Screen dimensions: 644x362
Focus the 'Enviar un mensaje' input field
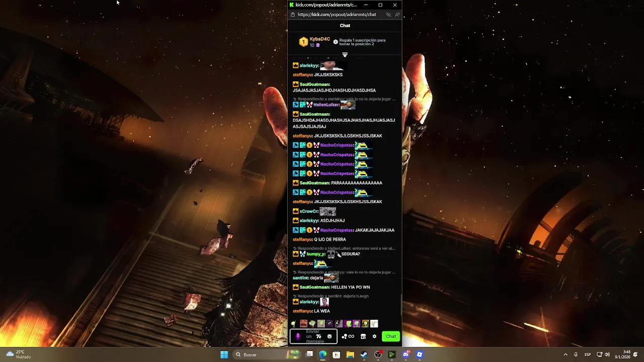tap(313, 336)
